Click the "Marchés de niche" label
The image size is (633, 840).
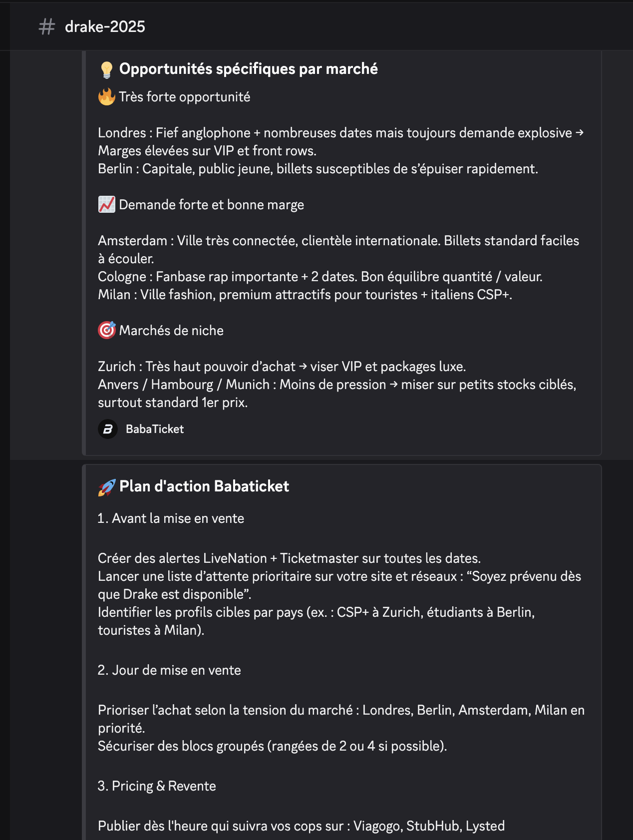171,331
